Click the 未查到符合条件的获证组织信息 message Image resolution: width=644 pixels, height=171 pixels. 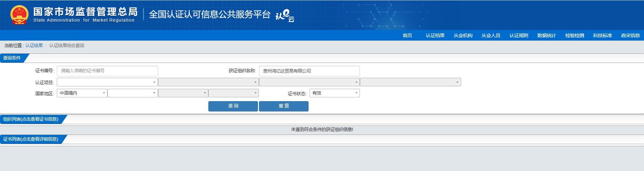tap(322, 130)
